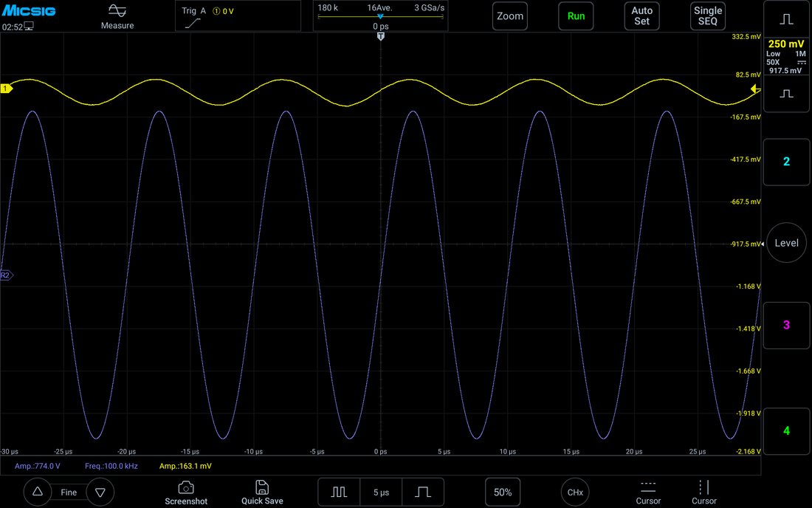Tap the horizontal Cursor icon
This screenshot has height=508, width=812.
click(x=648, y=487)
